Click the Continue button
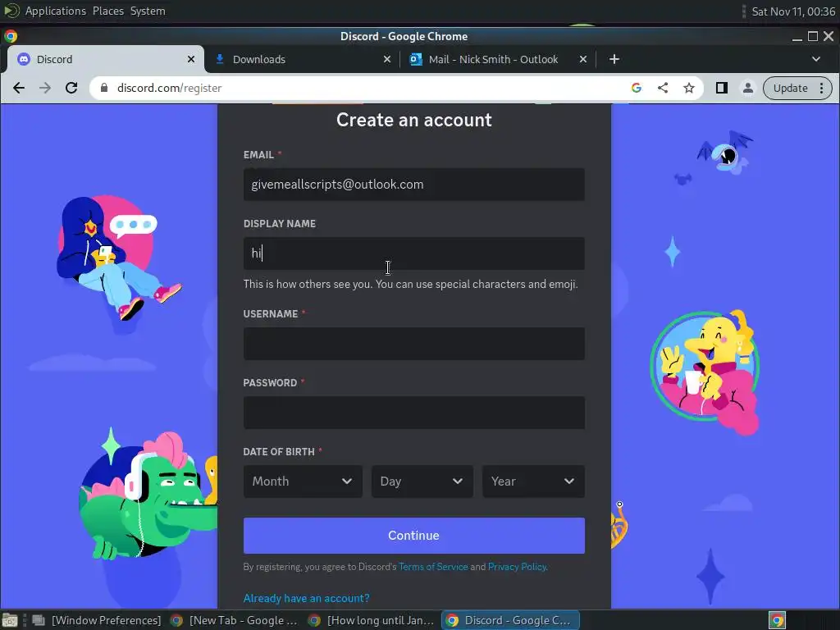This screenshot has height=630, width=840. click(x=413, y=535)
